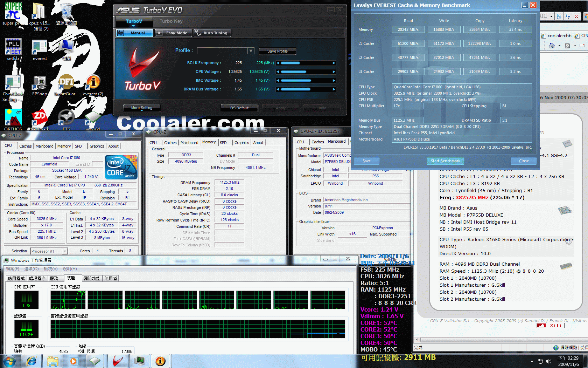Select Auto Tuning in TurboV
The width and height of the screenshot is (588, 368).
(212, 33)
